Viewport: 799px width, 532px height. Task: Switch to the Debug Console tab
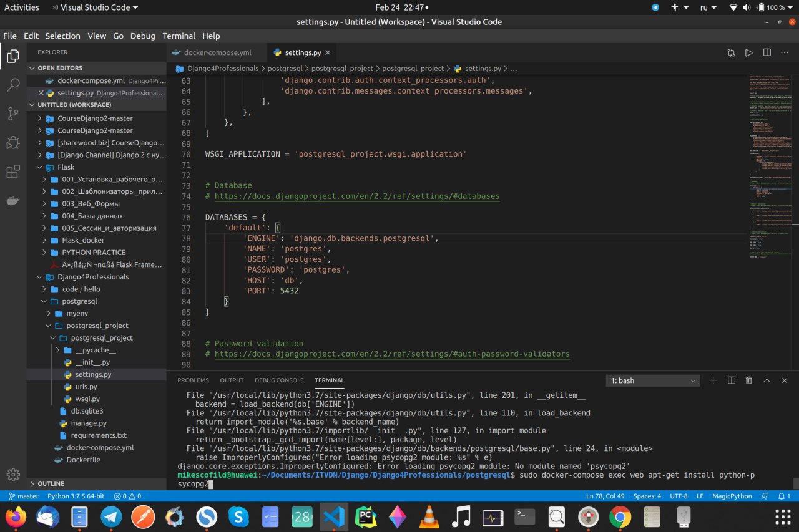279,380
